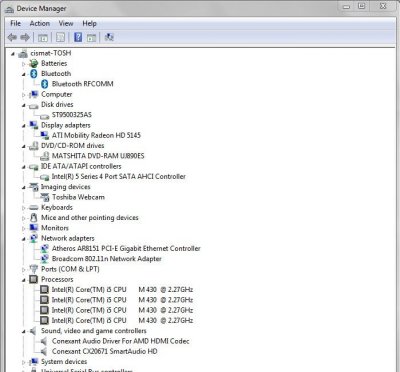Expand the Batteries category
Screen dimensions: 400x372
[x=24, y=64]
